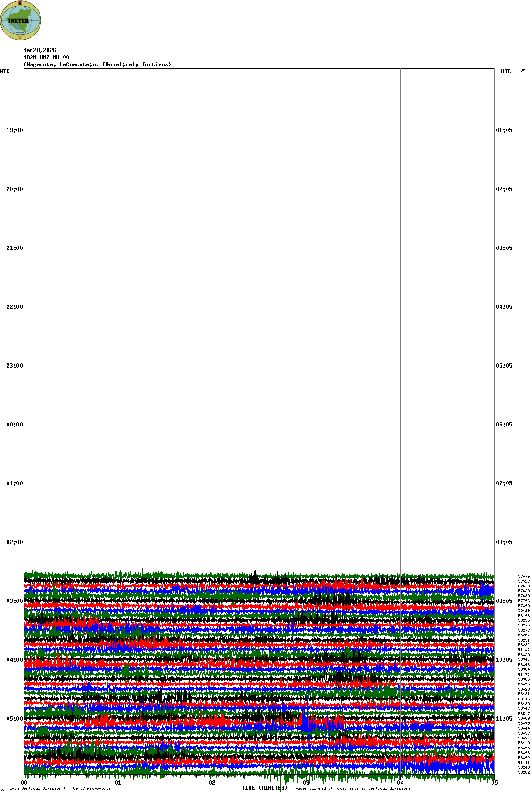This screenshot has height=795, width=532.
Task: Click the NIC time column header
Action: point(5,72)
